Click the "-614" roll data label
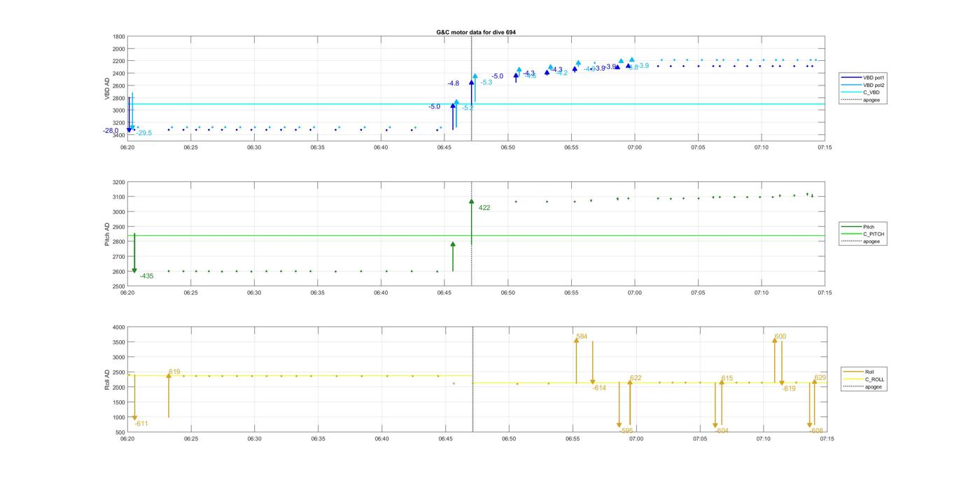Screen dimensions: 980x485 pyautogui.click(x=599, y=388)
